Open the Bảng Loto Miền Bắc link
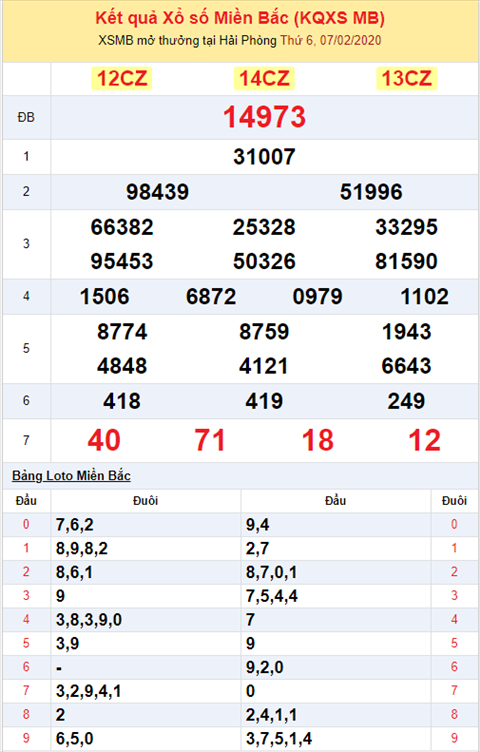The height and width of the screenshot is (752, 480). point(71,476)
